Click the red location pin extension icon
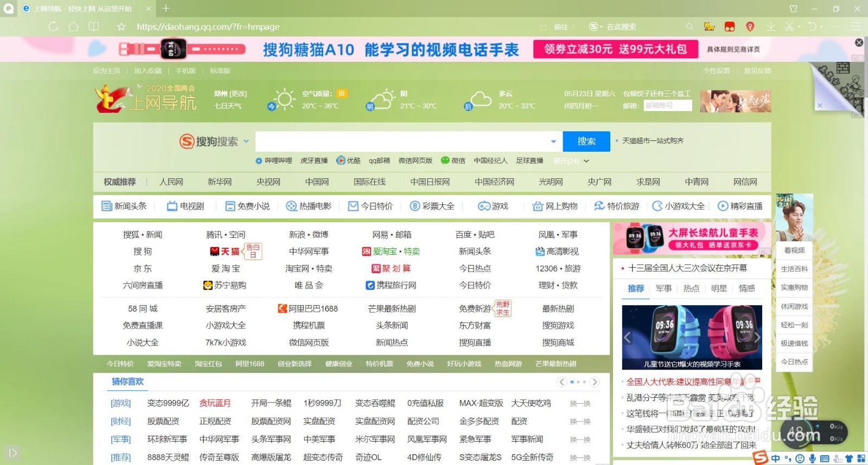Image resolution: width=868 pixels, height=465 pixels. point(750,26)
